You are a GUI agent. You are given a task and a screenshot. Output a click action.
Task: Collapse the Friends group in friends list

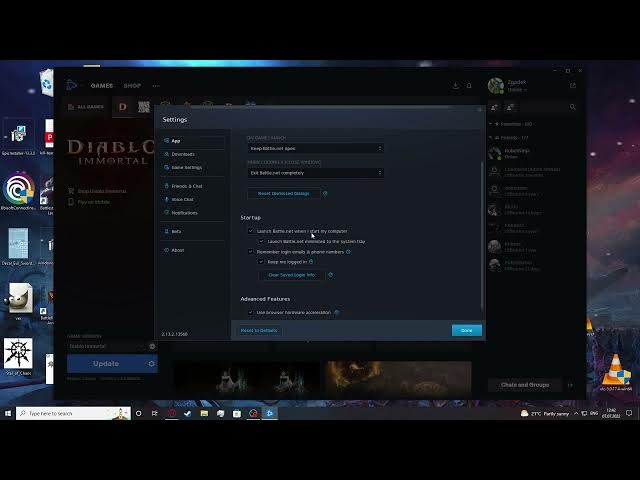509,138
